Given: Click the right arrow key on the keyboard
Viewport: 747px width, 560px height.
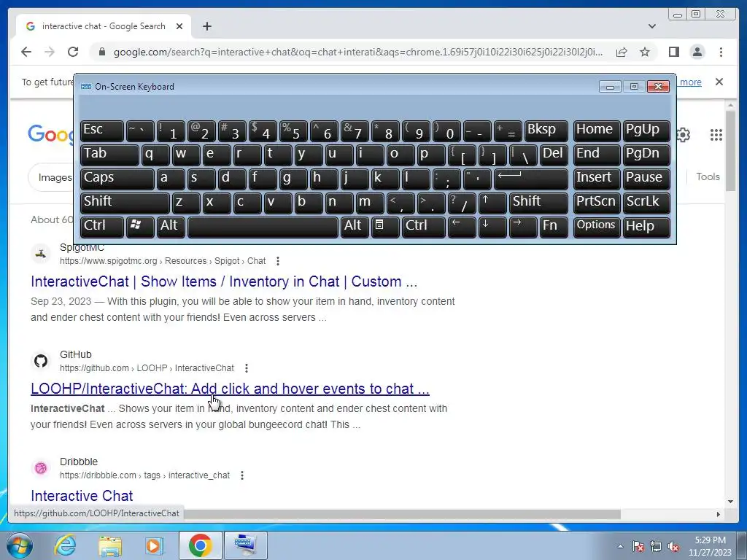Looking at the screenshot, I should 522,227.
